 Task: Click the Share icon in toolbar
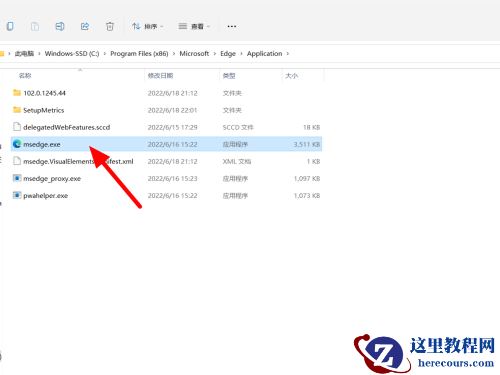(x=85, y=26)
